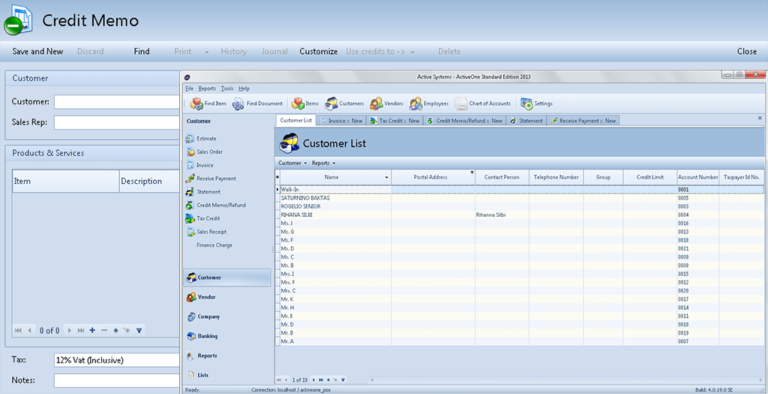
Task: Open the File menu
Action: pyautogui.click(x=190, y=89)
